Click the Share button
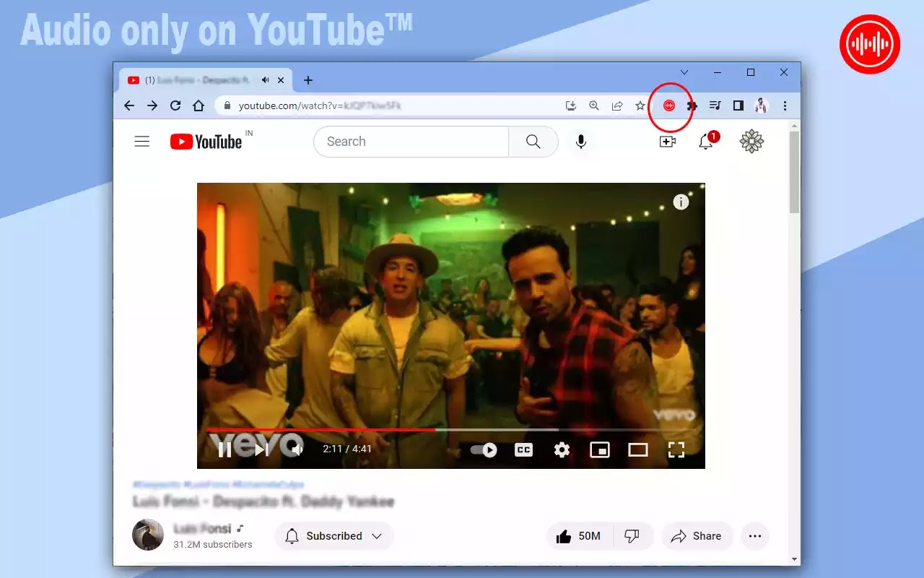Screen dimensions: 924x578 697,536
